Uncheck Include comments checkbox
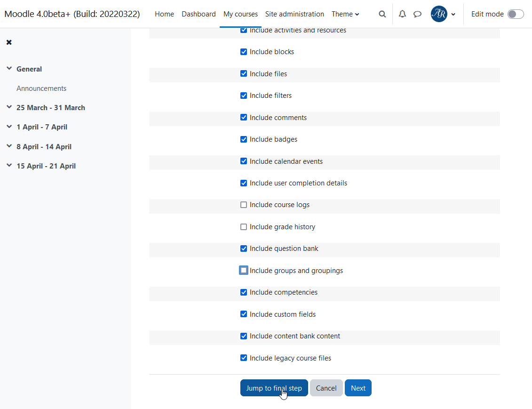Image resolution: width=532 pixels, height=409 pixels. (x=244, y=118)
